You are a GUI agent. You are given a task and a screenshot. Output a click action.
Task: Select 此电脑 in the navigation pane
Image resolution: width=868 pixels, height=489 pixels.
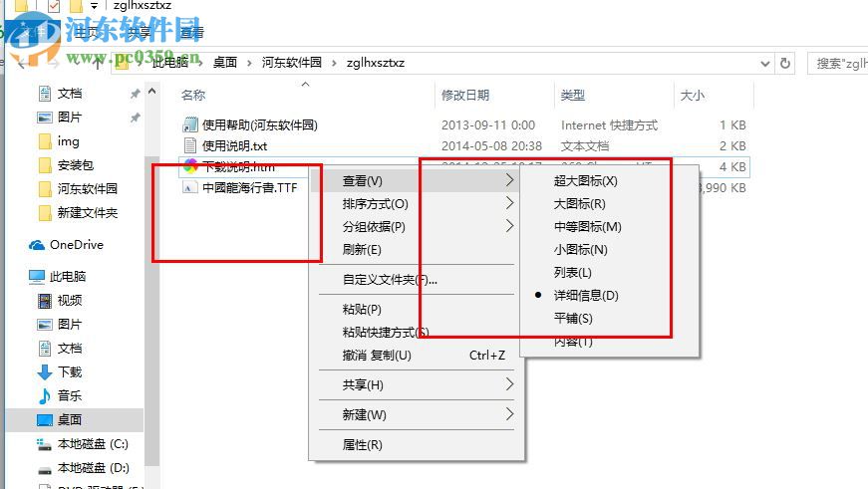tap(68, 276)
